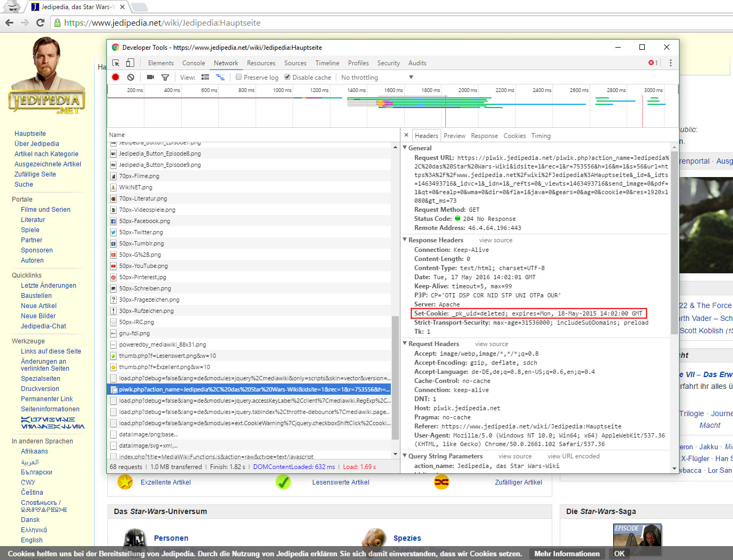Screen dimensions: 733x560
Task: Go back in the browser
Action: 9,22
